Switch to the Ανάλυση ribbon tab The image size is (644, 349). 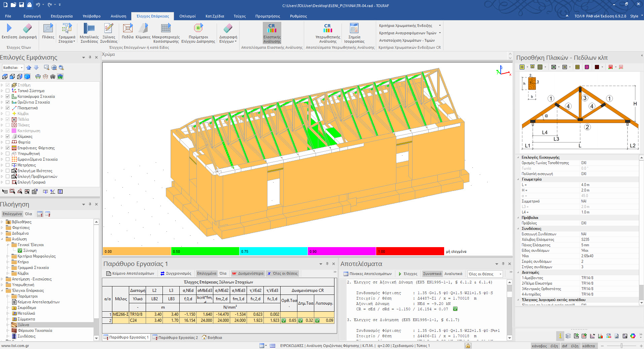click(x=118, y=16)
